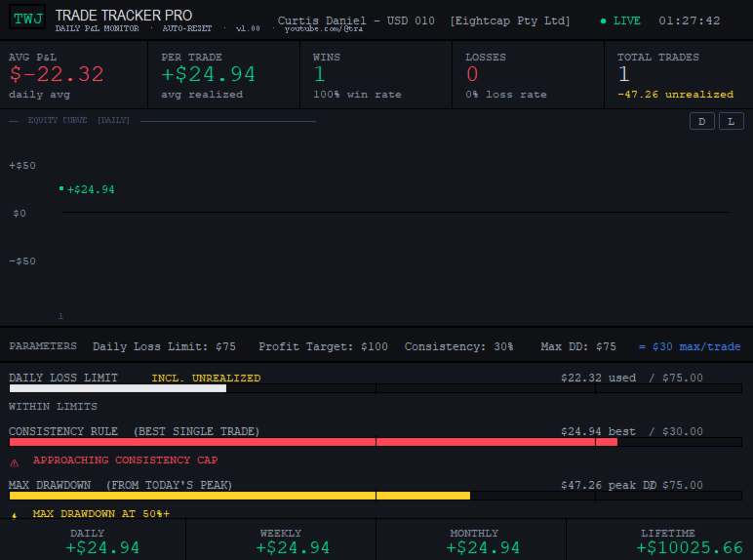753x560 pixels.
Task: Click the $22.32 used / $75.00 readout
Action: tap(631, 378)
